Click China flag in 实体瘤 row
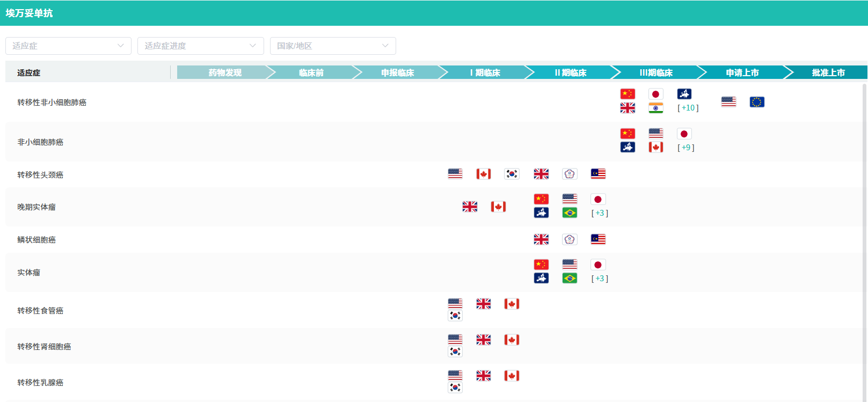Image resolution: width=868 pixels, height=402 pixels. 541,265
